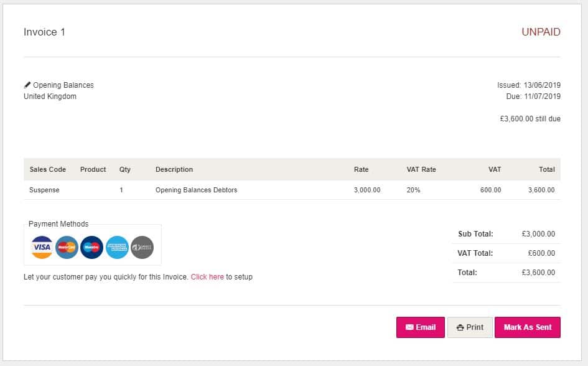The height and width of the screenshot is (366, 588).
Task: Choose the American Express payment icon
Action: tap(117, 247)
